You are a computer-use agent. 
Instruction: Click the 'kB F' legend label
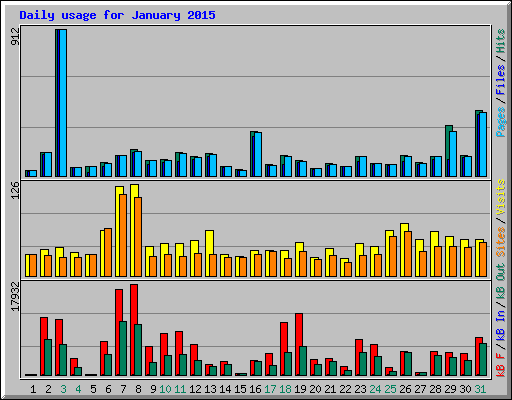pos(500,365)
